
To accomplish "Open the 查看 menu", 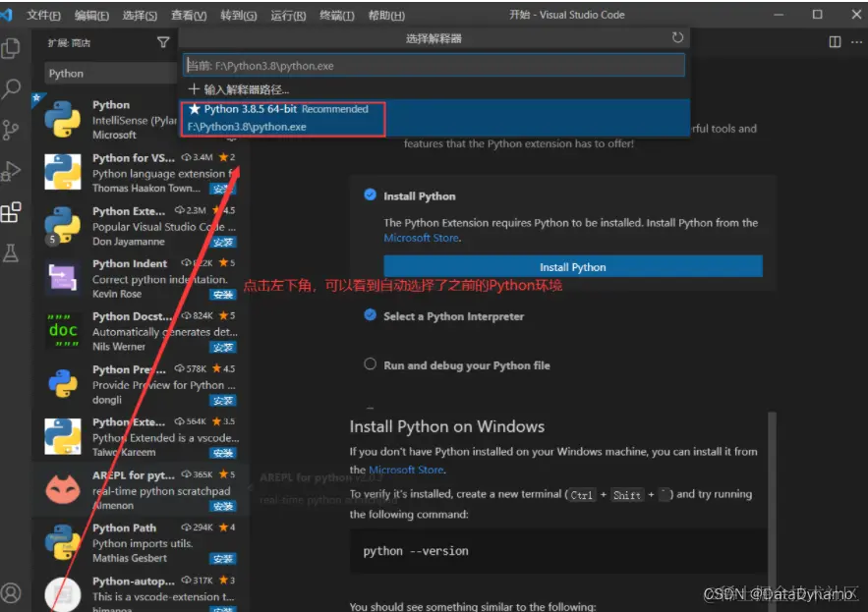I will click(x=189, y=15).
